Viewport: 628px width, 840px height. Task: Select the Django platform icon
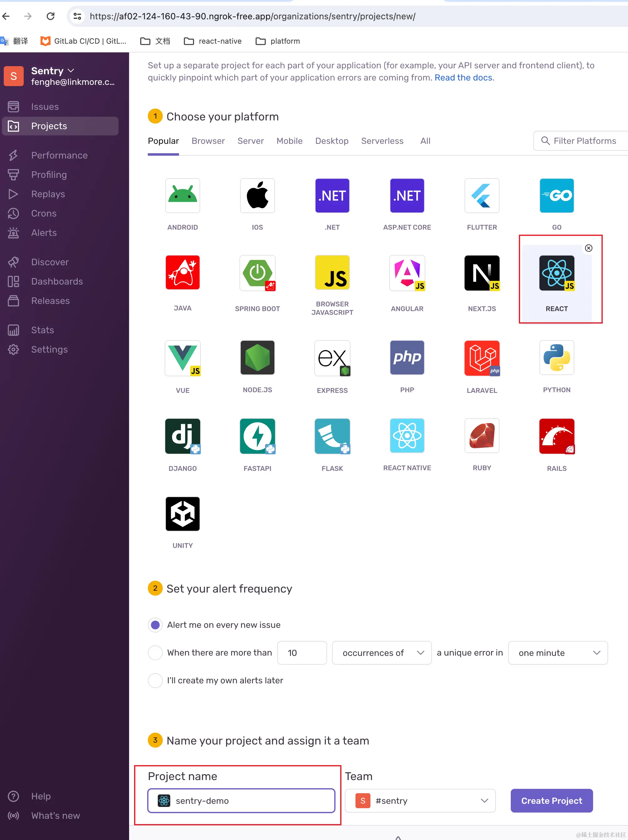click(x=182, y=436)
